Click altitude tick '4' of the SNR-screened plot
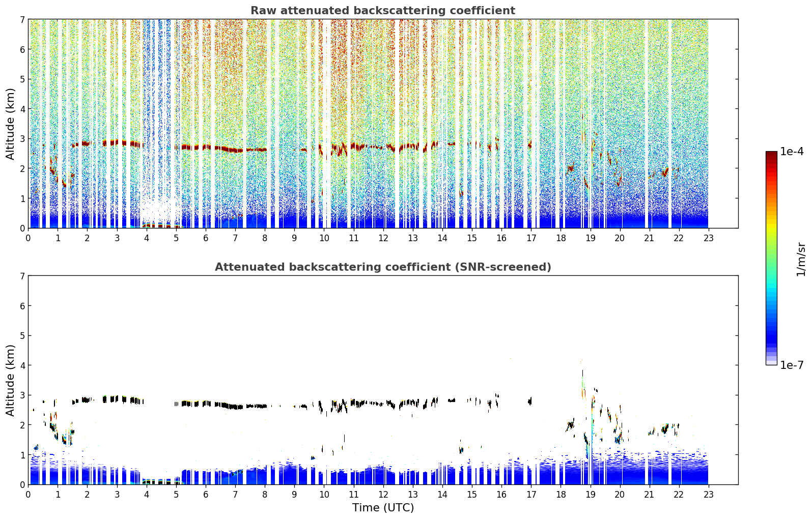The width and height of the screenshot is (812, 519). (x=22, y=365)
